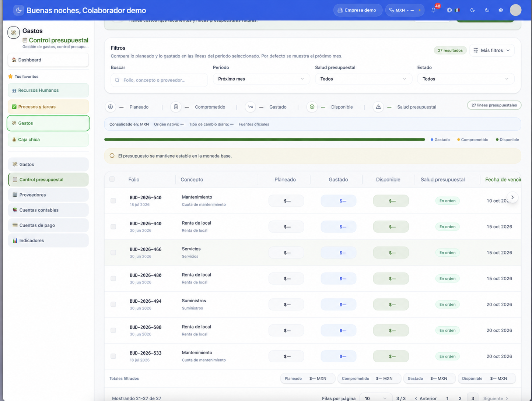Image resolution: width=532 pixels, height=401 pixels.
Task: Select Control presupuestal in the sidebar
Action: click(48, 180)
